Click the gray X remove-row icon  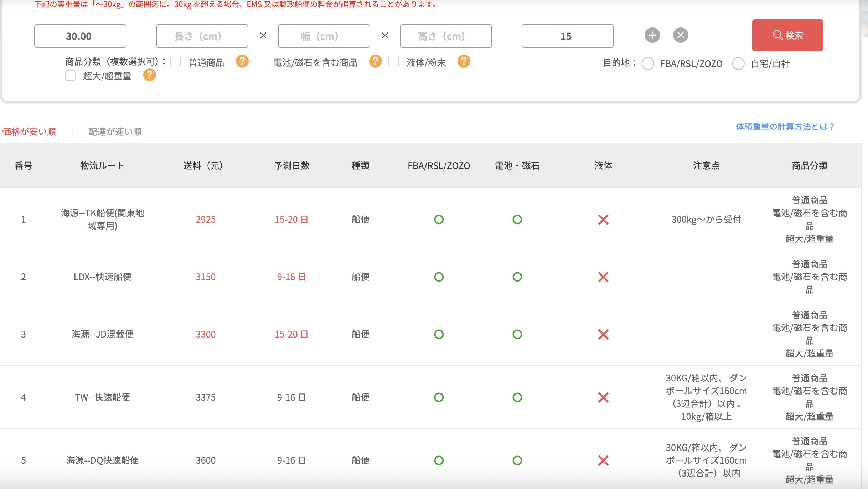tap(681, 35)
